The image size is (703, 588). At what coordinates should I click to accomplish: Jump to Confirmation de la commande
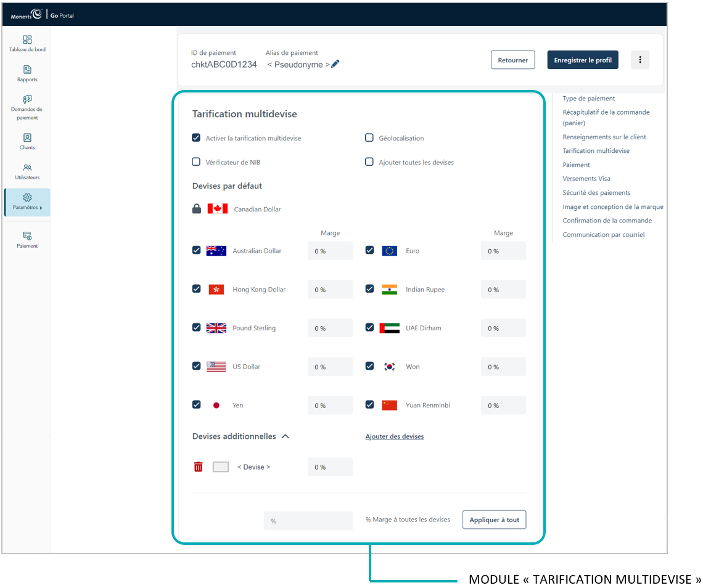tap(607, 221)
